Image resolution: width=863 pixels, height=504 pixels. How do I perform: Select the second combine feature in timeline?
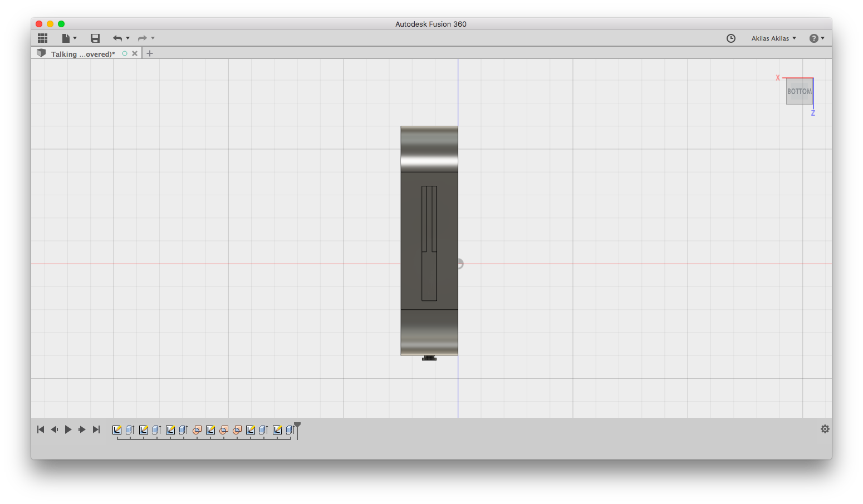(x=224, y=430)
